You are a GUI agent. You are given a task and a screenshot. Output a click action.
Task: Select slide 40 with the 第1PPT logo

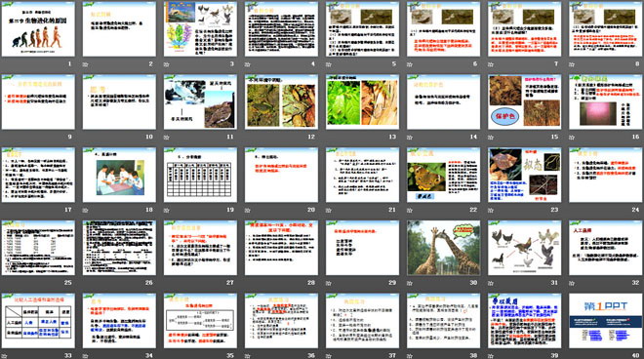[x=605, y=321]
